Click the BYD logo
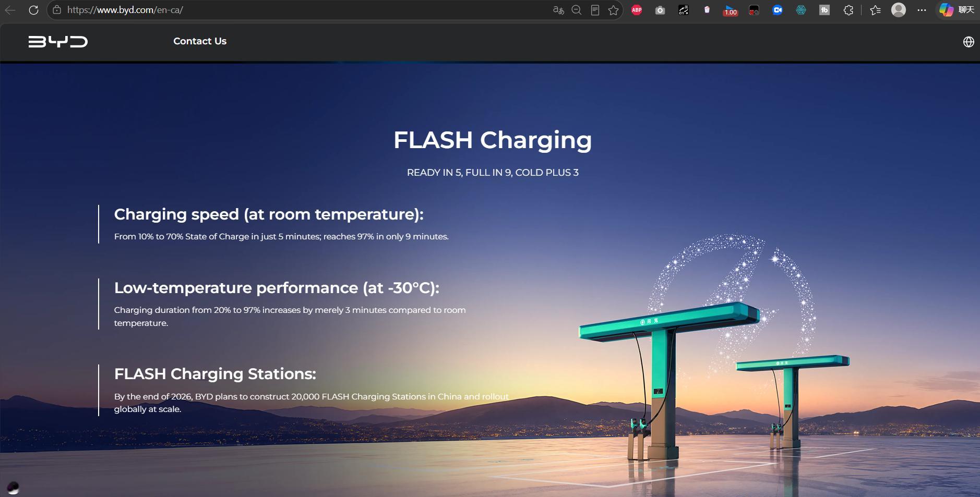 click(58, 42)
